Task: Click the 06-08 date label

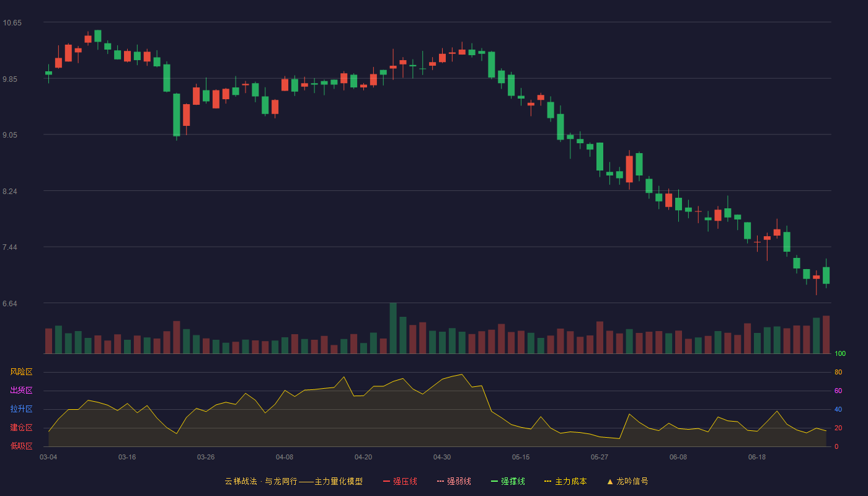Action: point(678,457)
